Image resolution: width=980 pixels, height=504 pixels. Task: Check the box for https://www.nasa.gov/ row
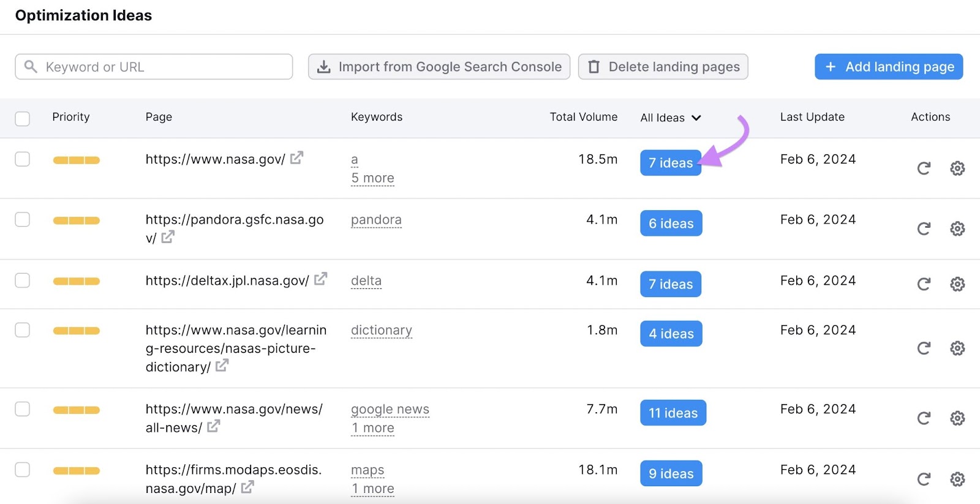(23, 159)
